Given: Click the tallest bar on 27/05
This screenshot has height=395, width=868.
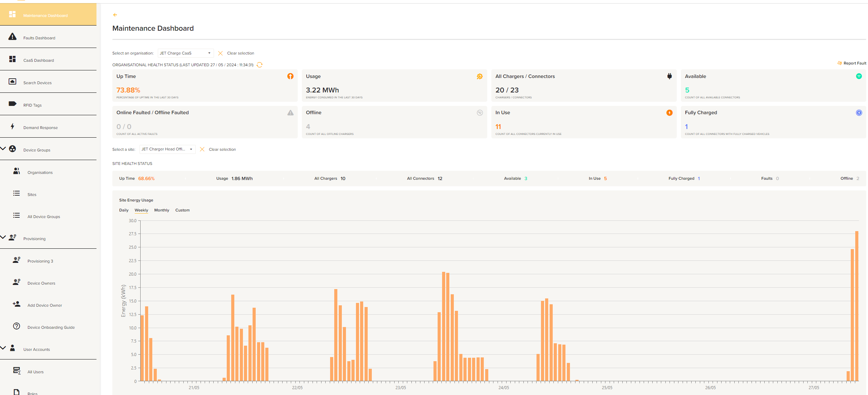Looking at the screenshot, I should pyautogui.click(x=857, y=306).
